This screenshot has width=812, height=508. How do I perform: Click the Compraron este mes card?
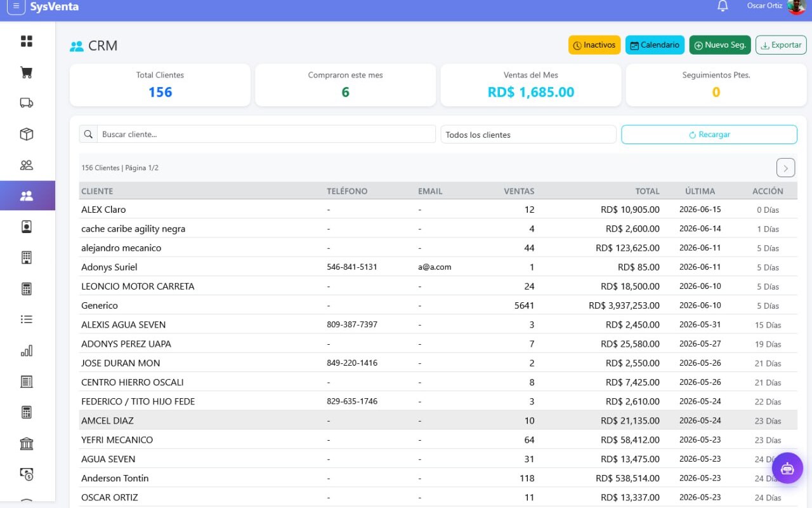click(345, 85)
